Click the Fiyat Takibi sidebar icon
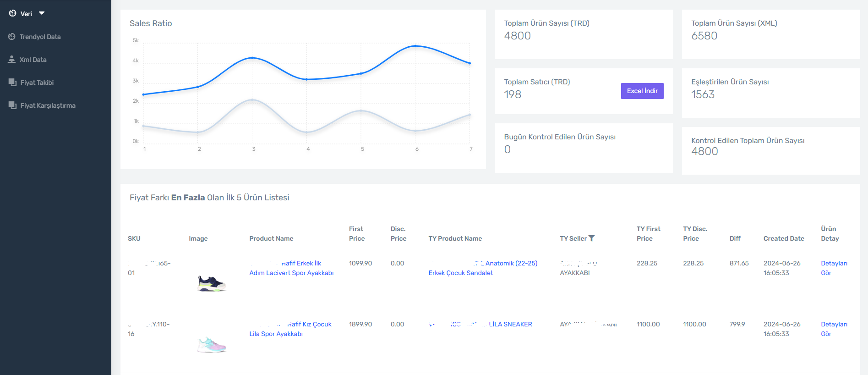 [12, 83]
